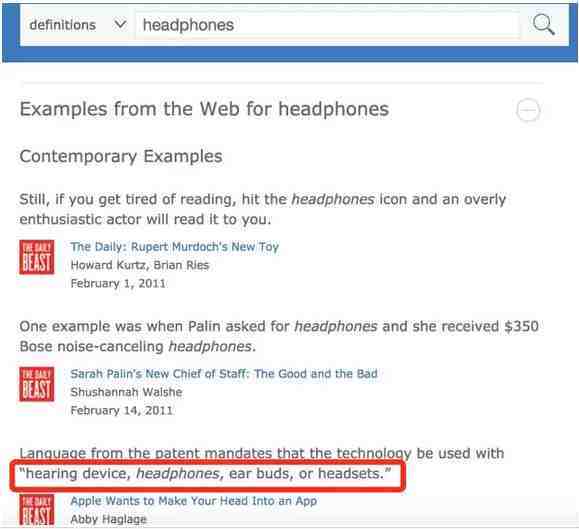Viewport: 579px width, 529px height.
Task: Open Sarah Palin's New Chief of Staff link
Action: click(224, 374)
